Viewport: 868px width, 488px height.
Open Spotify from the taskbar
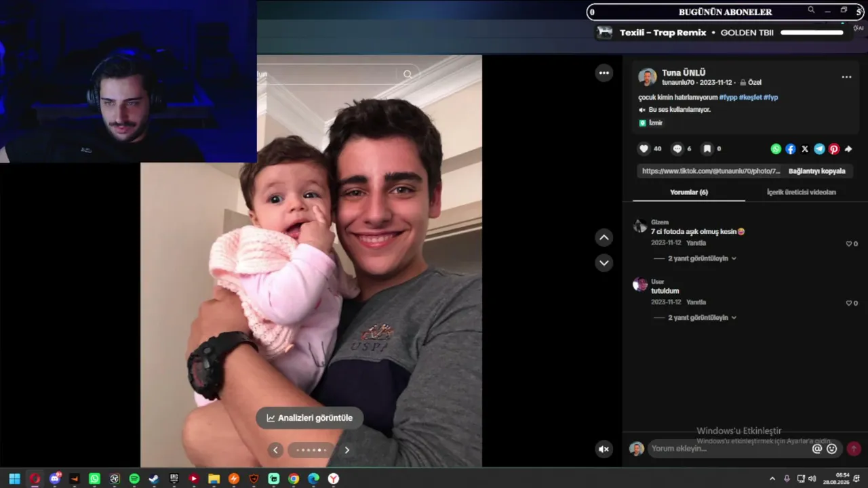click(134, 479)
